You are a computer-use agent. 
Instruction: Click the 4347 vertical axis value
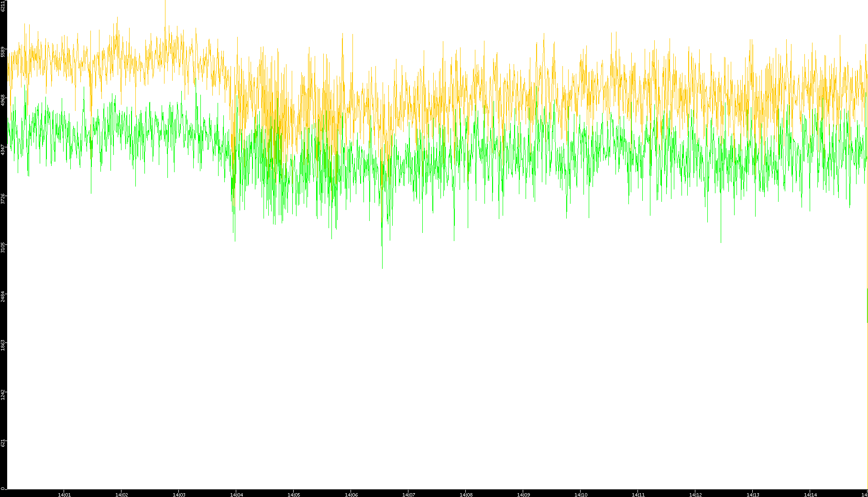[3, 150]
